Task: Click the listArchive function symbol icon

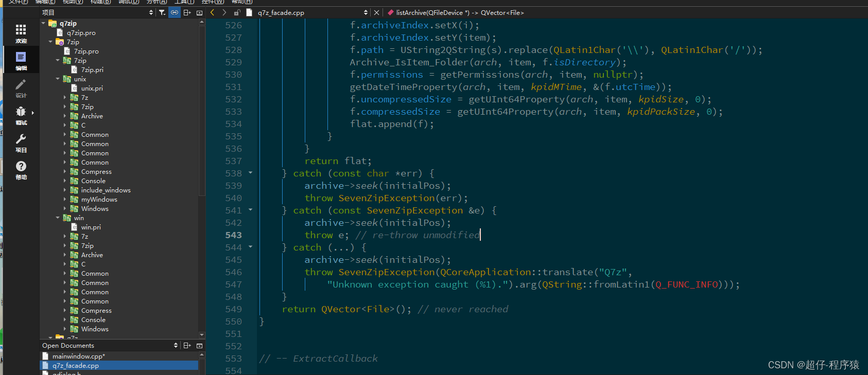Action: [x=391, y=12]
